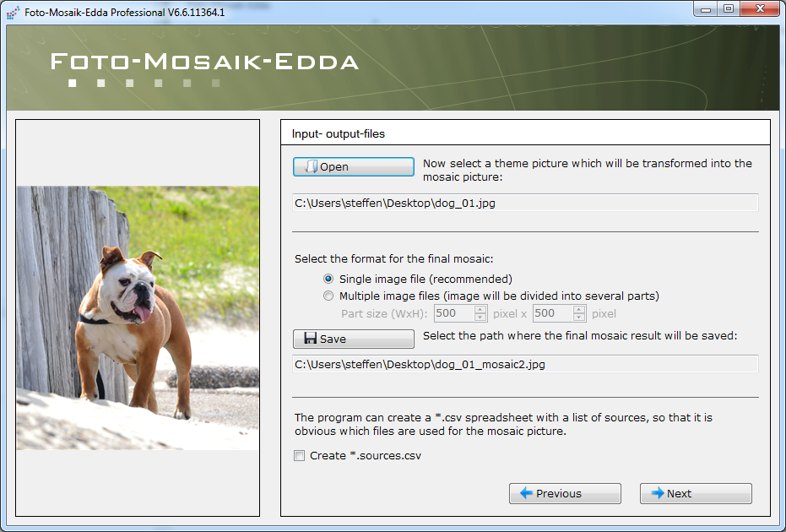Click the blue right arrow on Next
The width and height of the screenshot is (786, 532).
pos(657,493)
